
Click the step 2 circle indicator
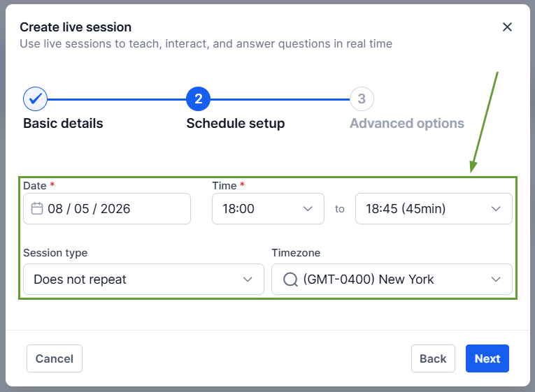pos(198,99)
